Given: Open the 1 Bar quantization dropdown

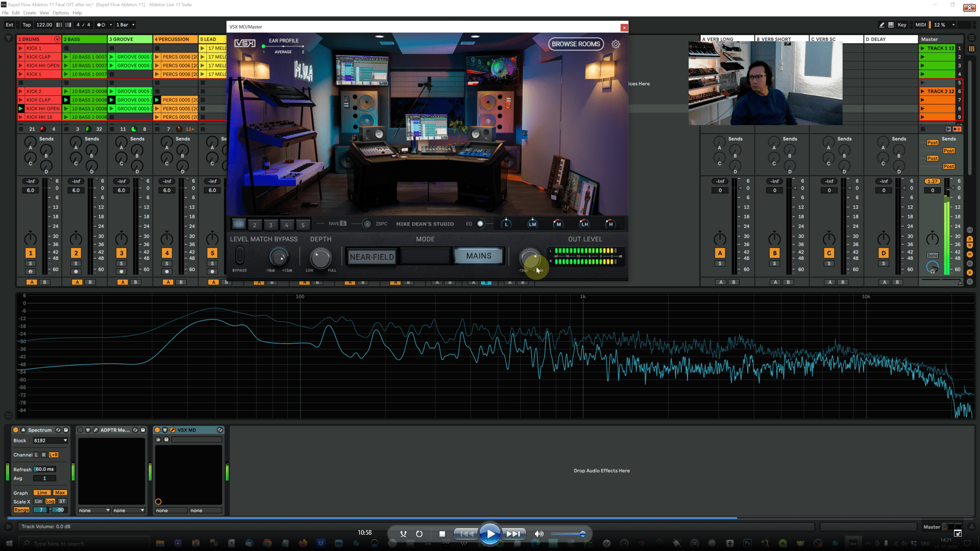Looking at the screenshot, I should coord(125,24).
